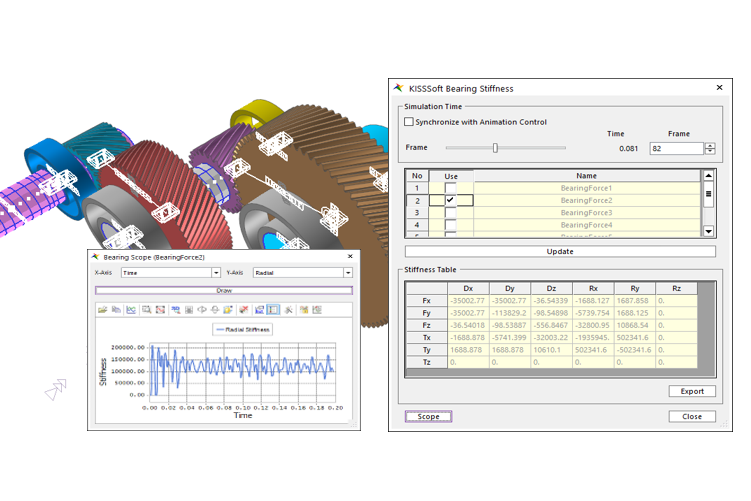Click the Close button in Bearing Stiffness dialog

(x=692, y=417)
